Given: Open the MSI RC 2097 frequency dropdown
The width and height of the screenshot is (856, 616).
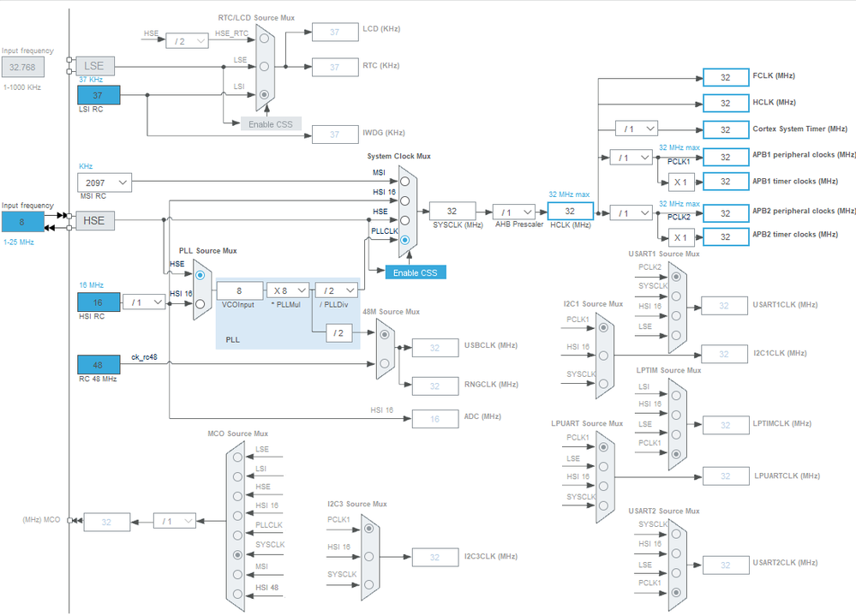Looking at the screenshot, I should [x=105, y=182].
